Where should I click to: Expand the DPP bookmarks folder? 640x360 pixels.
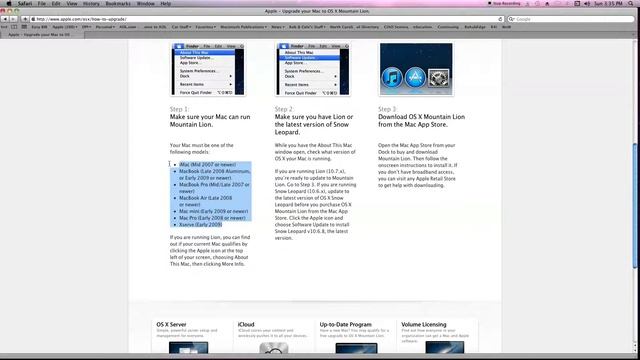(x=86, y=27)
